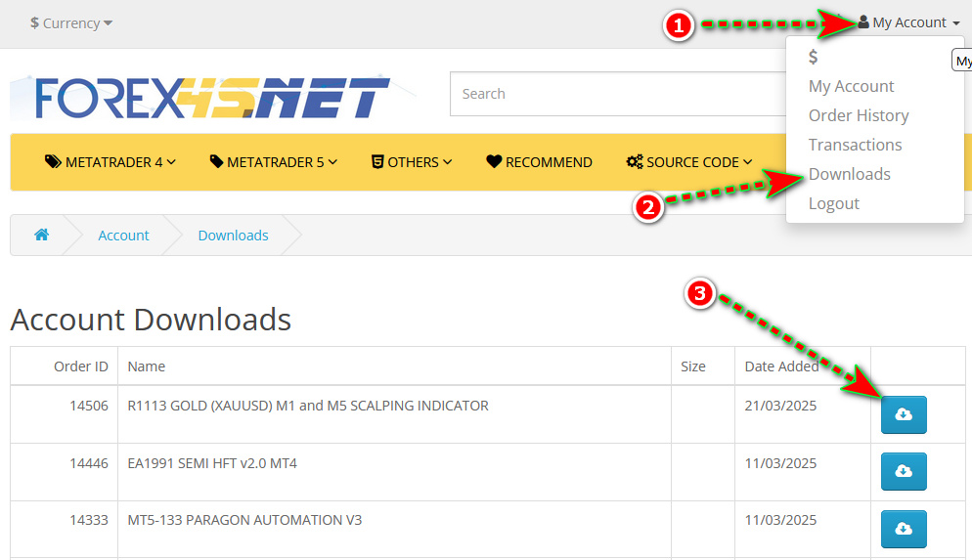Click the home icon in breadcrumb
Screen dimensions: 972x560
coord(41,236)
